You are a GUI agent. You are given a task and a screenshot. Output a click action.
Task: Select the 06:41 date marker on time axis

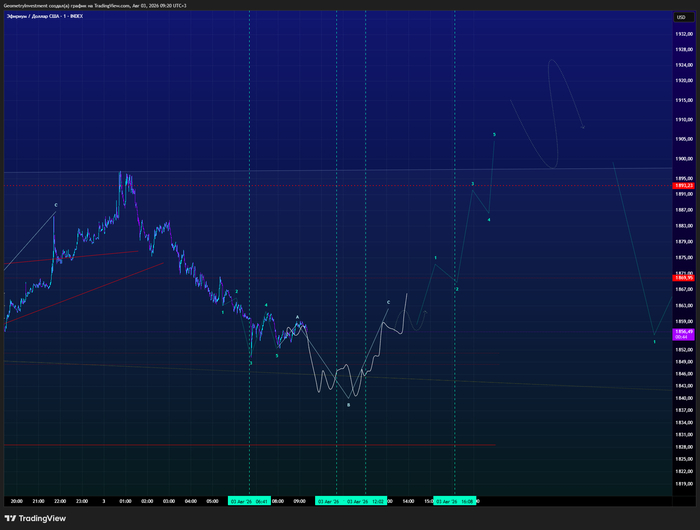(249, 501)
